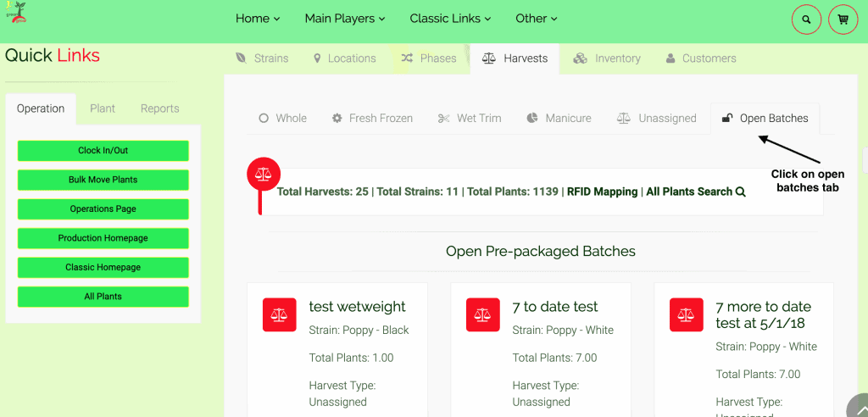
Task: Open the Unassigned sub-tab
Action: coord(657,118)
